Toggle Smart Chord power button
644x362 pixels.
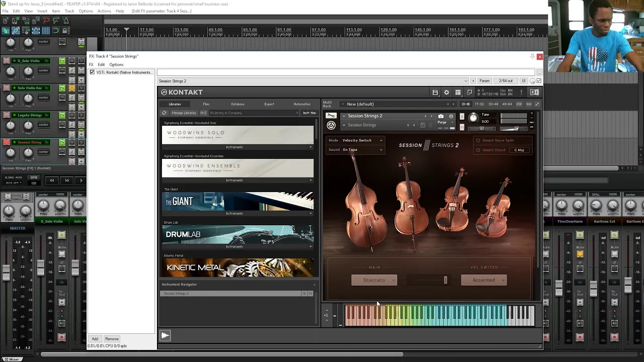click(478, 150)
